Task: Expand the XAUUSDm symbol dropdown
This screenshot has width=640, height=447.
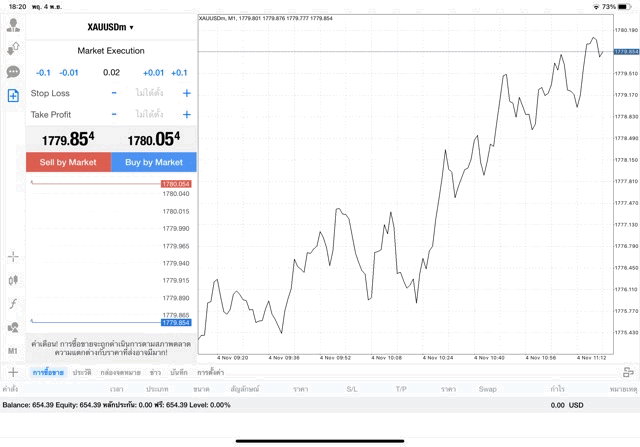Action: point(110,27)
